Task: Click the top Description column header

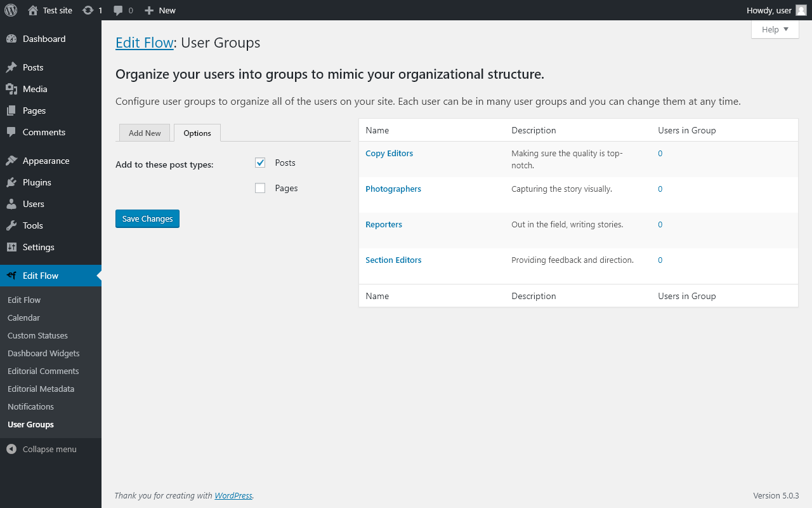Action: pyautogui.click(x=534, y=130)
